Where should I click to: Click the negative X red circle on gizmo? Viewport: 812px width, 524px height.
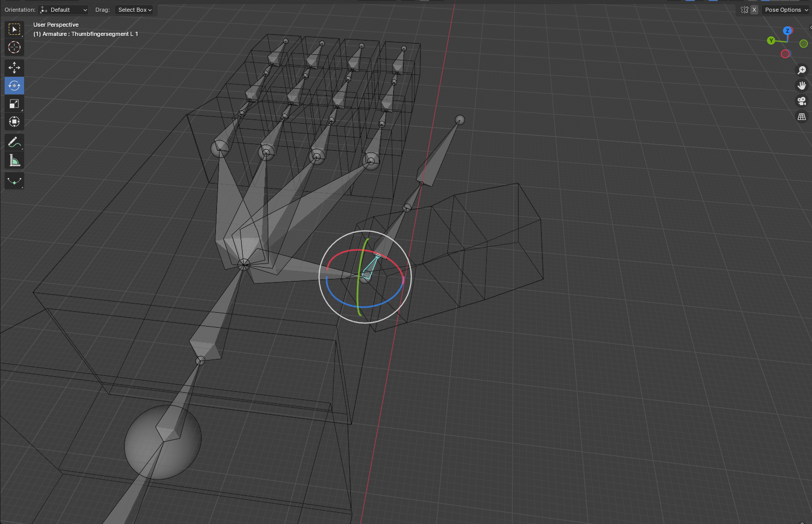[x=785, y=54]
